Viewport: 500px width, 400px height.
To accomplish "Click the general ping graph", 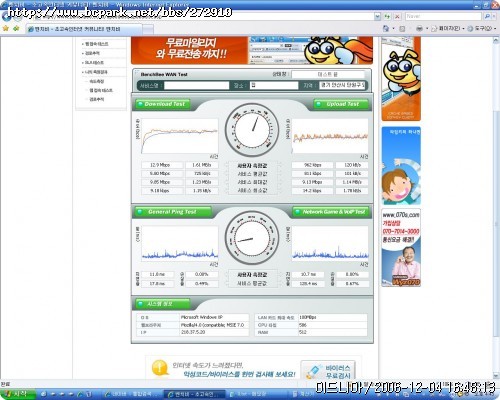I will (x=180, y=244).
